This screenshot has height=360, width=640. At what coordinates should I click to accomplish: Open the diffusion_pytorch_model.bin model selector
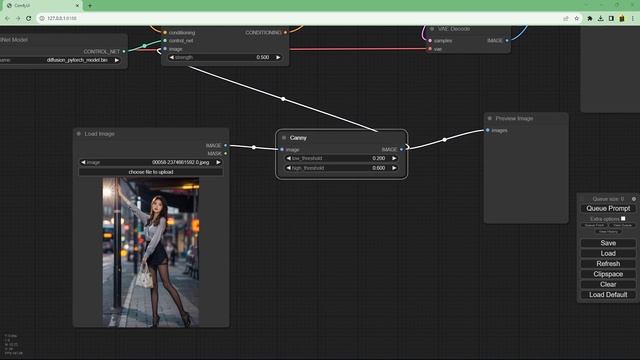[60, 60]
